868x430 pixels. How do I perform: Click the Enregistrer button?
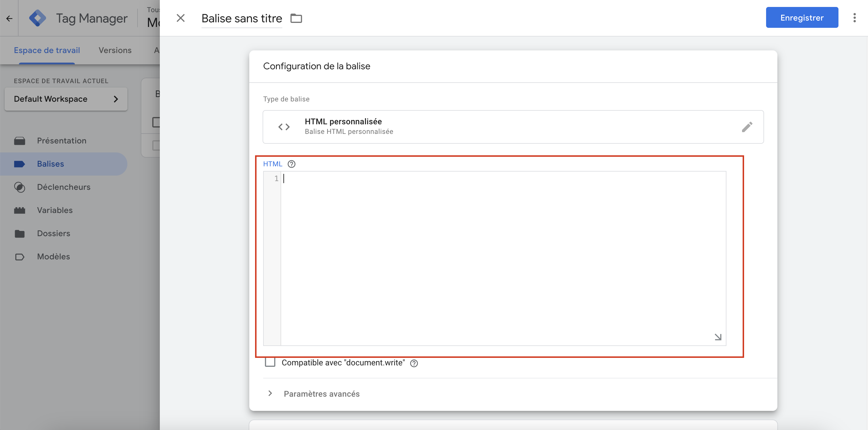(802, 17)
